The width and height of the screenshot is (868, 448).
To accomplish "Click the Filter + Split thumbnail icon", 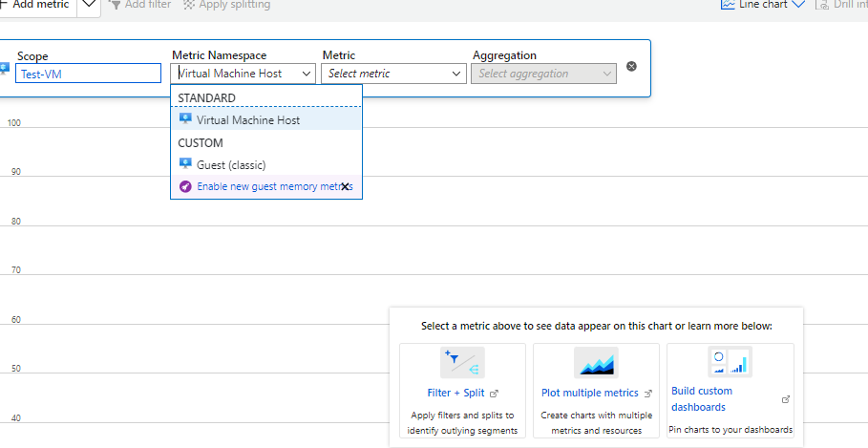I will (x=462, y=362).
